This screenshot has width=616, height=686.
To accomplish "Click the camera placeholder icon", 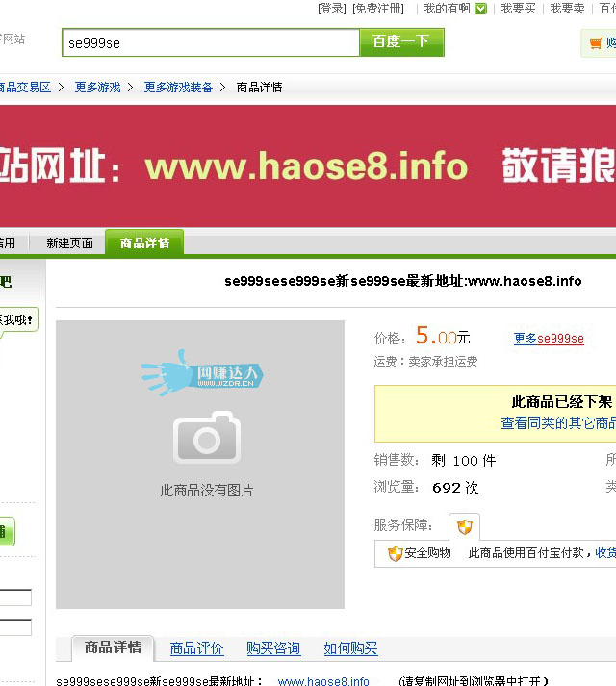I will [x=206, y=439].
